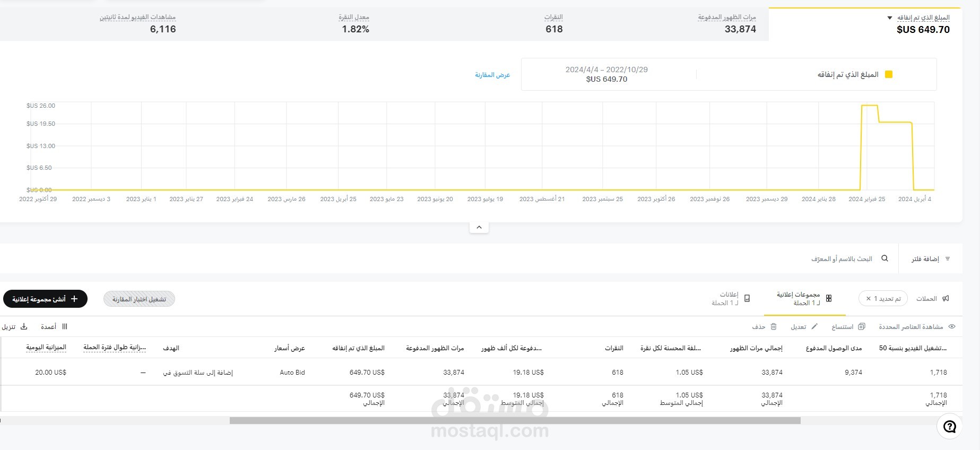Focus the search by name or ID field
The height and width of the screenshot is (450, 980).
[x=842, y=259]
